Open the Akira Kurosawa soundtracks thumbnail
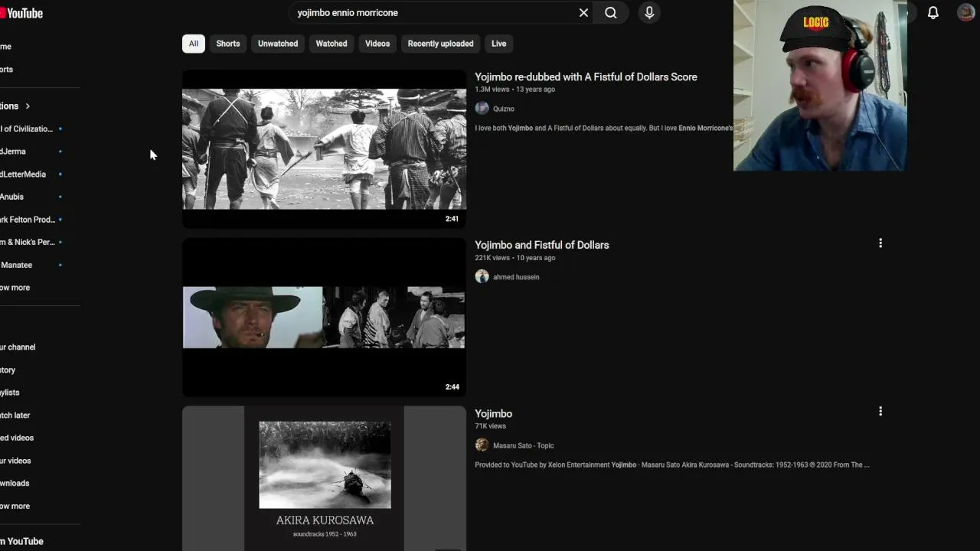The width and height of the screenshot is (980, 551). 324,478
